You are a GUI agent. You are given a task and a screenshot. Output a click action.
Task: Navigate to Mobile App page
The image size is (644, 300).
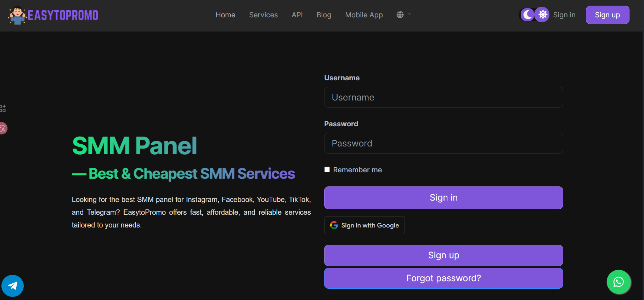point(364,15)
